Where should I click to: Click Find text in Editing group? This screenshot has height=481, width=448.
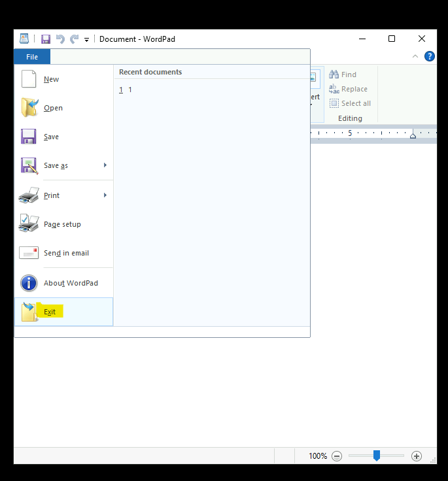[349, 75]
